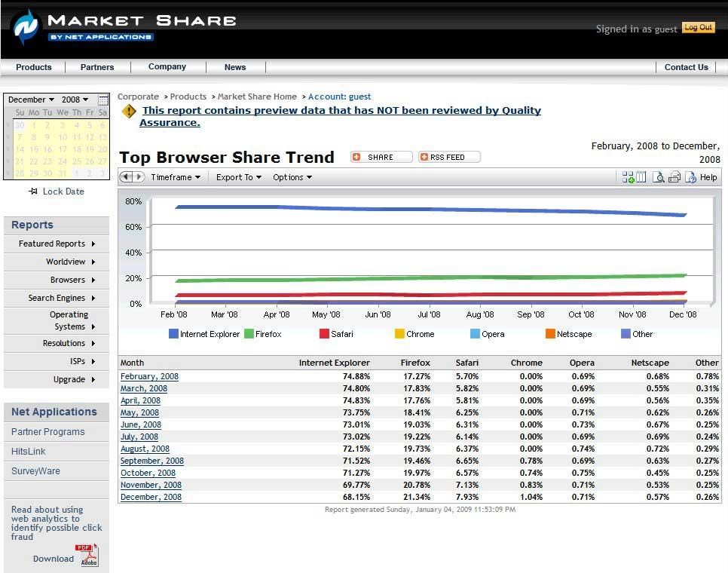The image size is (728, 573).
Task: Expand Upgrade submenu
Action: pos(57,379)
